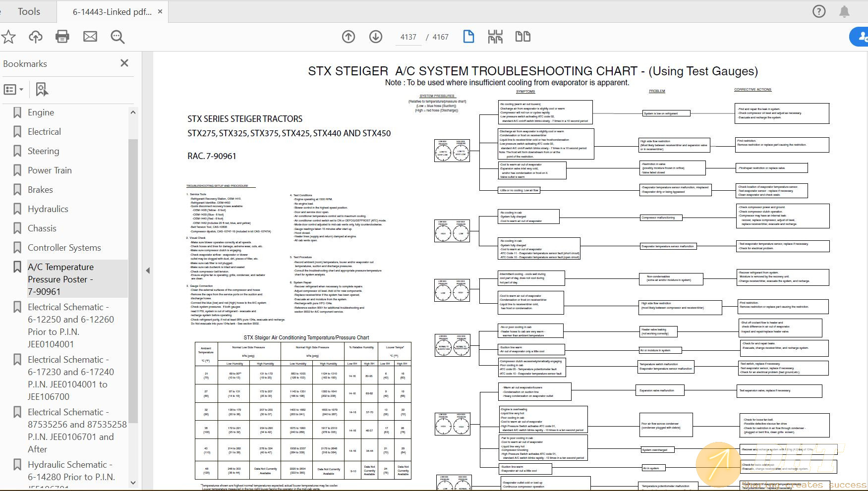This screenshot has height=491, width=868.
Task: Add the file to starred with the star icon
Action: [8, 37]
